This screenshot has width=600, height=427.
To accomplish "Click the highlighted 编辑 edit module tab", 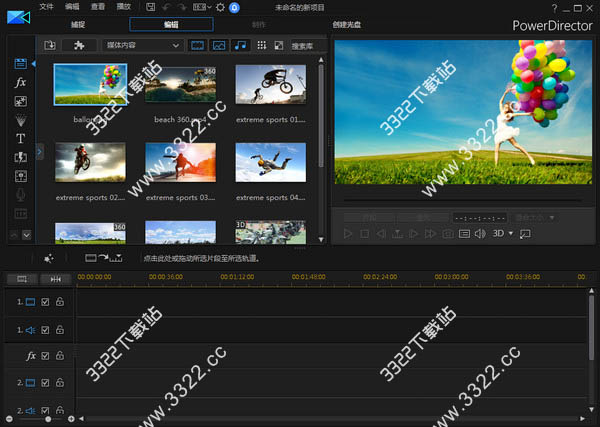I will [x=171, y=24].
